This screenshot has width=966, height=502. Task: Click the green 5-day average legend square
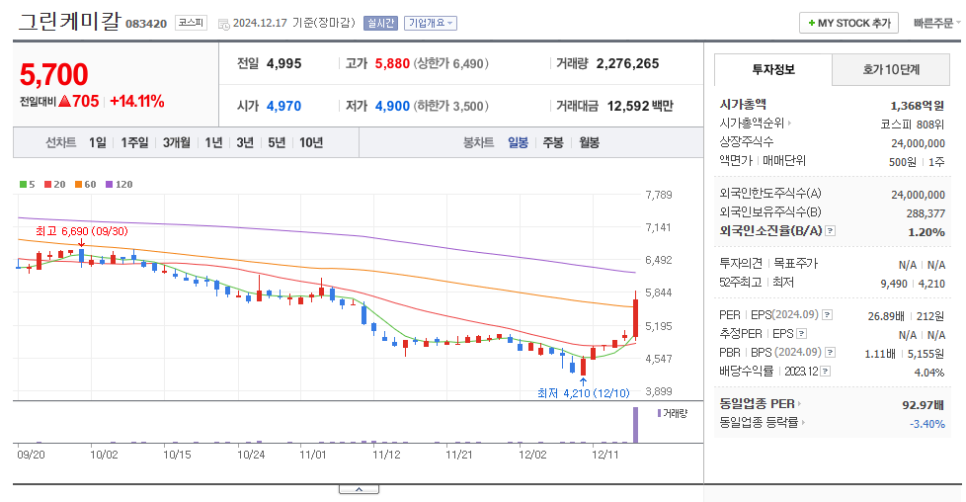(23, 184)
